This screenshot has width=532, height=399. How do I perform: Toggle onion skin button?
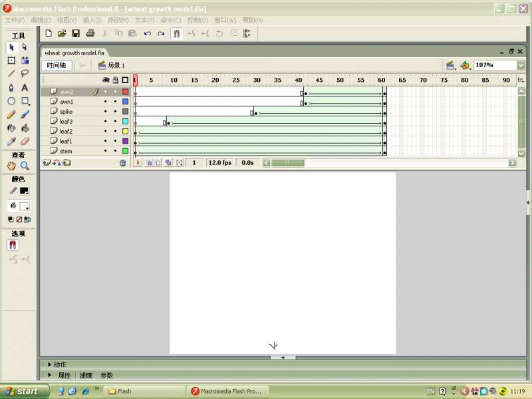(x=149, y=163)
